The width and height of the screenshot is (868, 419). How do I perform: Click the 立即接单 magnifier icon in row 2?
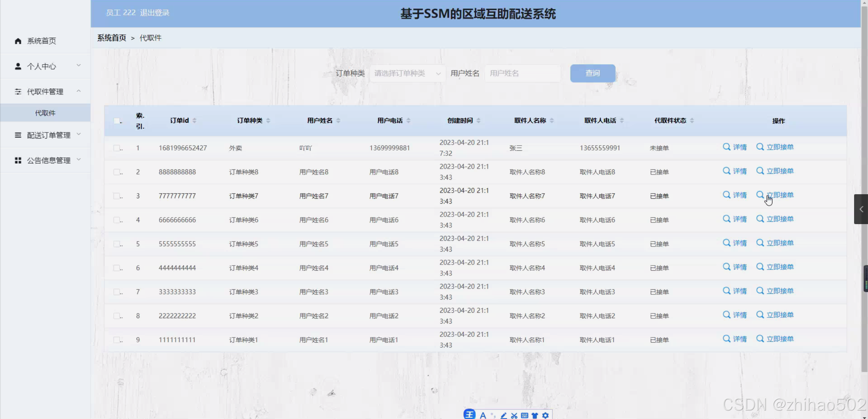[760, 171]
